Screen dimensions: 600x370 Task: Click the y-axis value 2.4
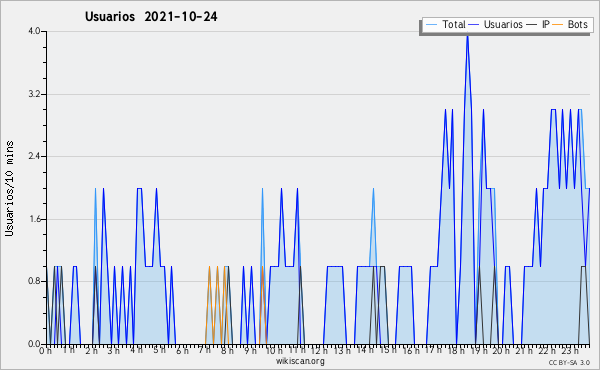pos(34,156)
